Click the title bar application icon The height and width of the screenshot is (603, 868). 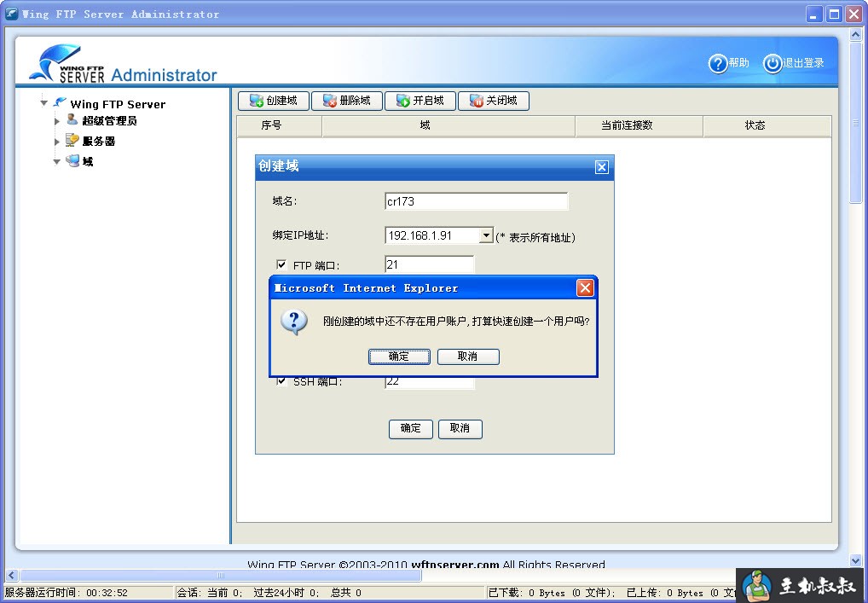point(11,14)
